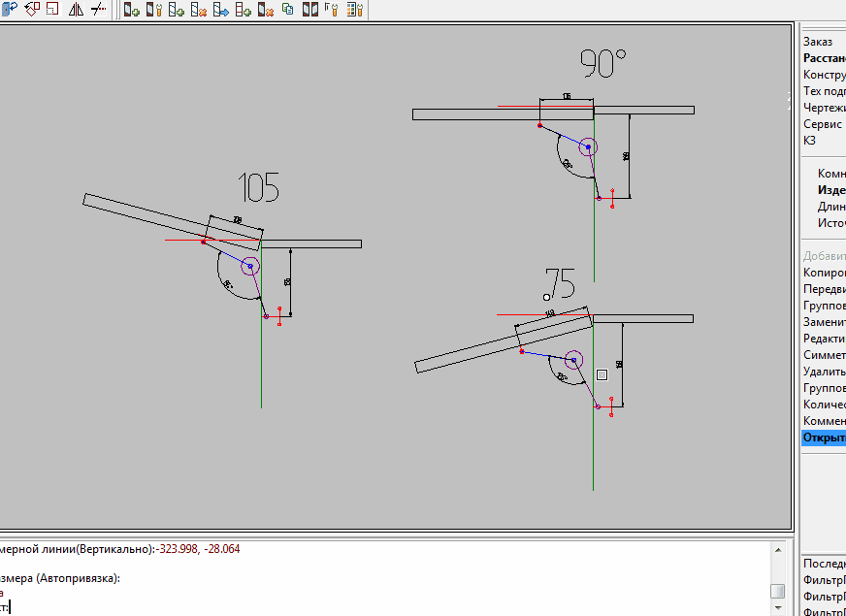
Task: Click the Редактировать command in side panel
Action: point(824,339)
